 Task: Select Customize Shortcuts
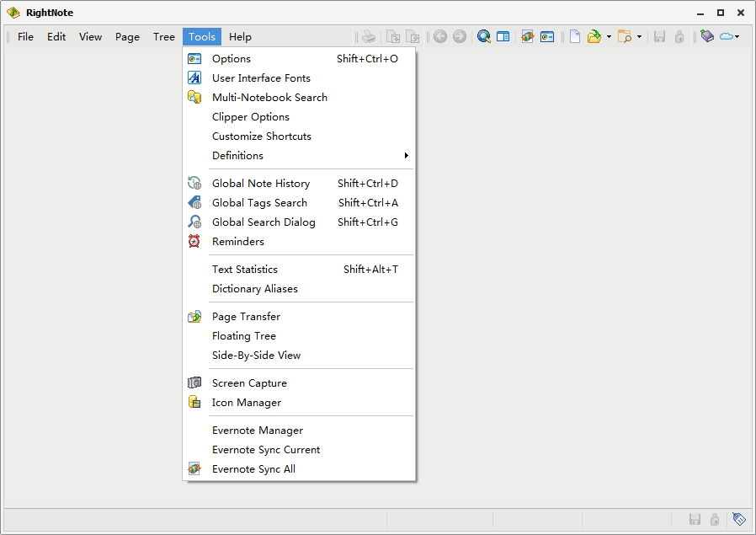coord(299,136)
